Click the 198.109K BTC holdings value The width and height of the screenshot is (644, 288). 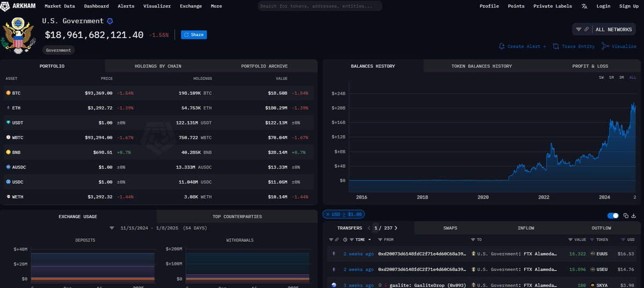(195, 93)
